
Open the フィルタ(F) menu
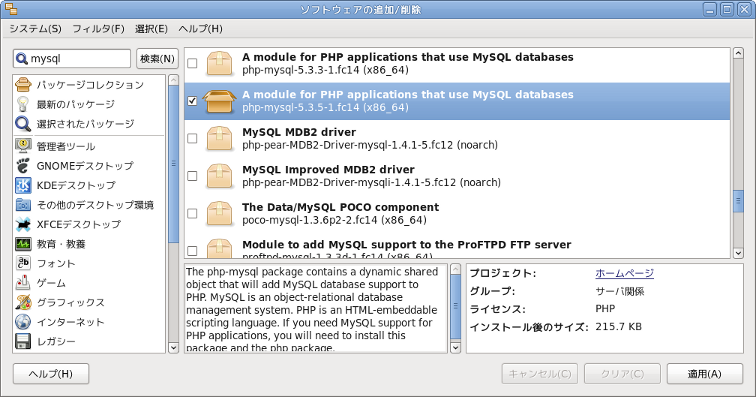[x=98, y=29]
